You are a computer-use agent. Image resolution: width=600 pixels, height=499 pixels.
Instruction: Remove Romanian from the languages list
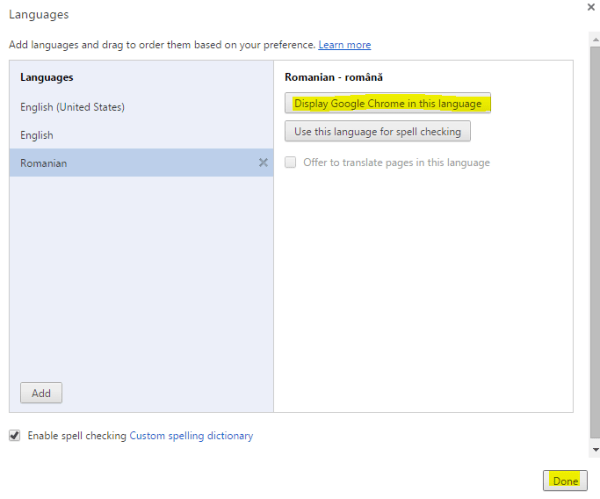click(x=263, y=163)
